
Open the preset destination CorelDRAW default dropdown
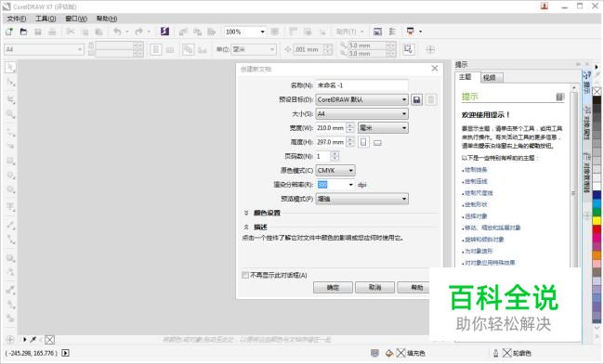[361, 99]
